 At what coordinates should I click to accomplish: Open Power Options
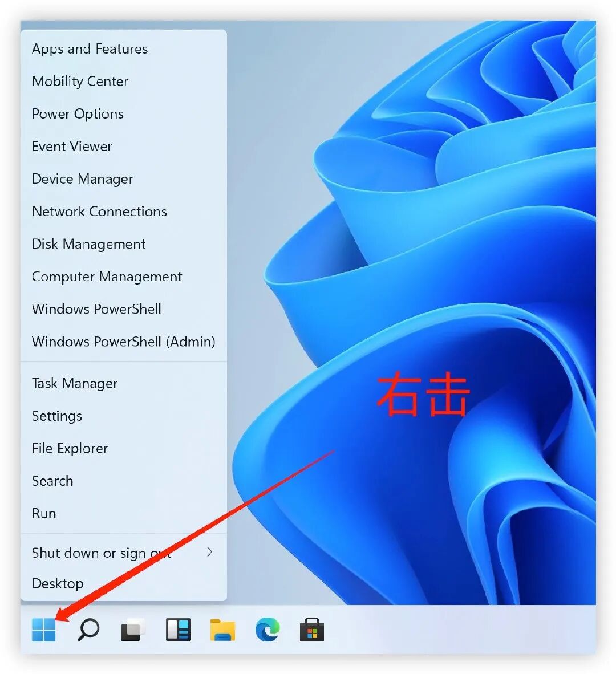pyautogui.click(x=77, y=113)
